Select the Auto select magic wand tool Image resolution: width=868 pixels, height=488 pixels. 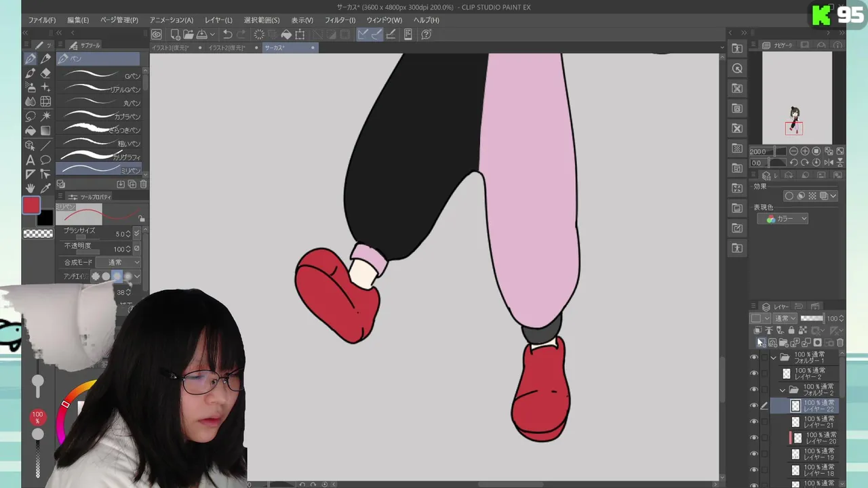coord(45,116)
